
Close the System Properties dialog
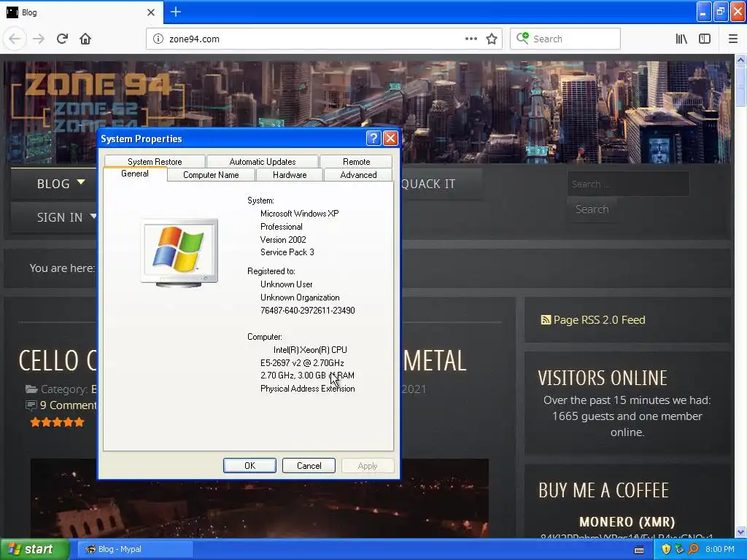pyautogui.click(x=391, y=139)
